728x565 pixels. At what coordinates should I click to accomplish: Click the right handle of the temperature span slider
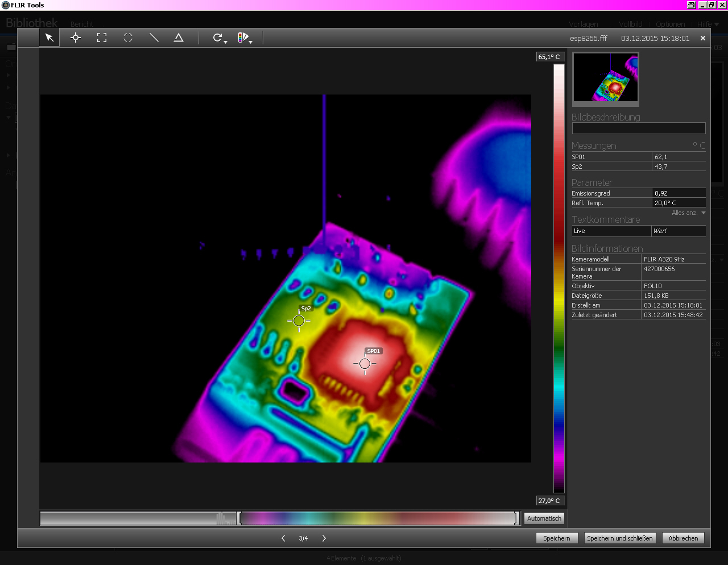[517, 518]
